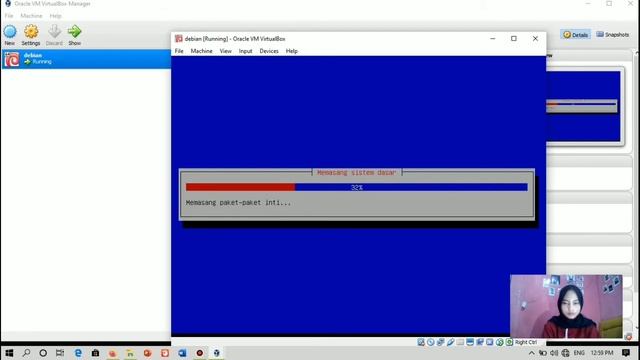Click the VM preview thumbnail in Manager

[x=583, y=107]
